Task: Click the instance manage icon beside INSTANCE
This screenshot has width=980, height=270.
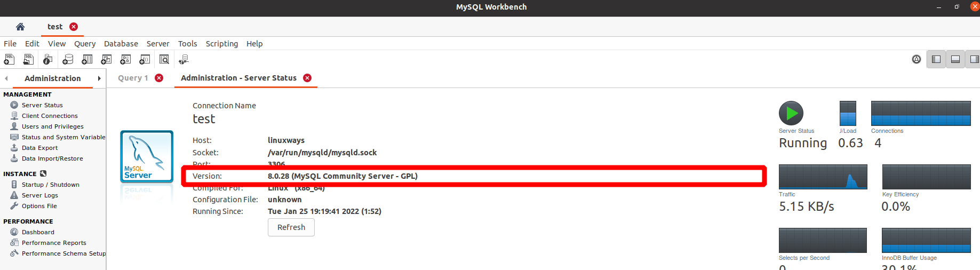Action: click(x=43, y=173)
